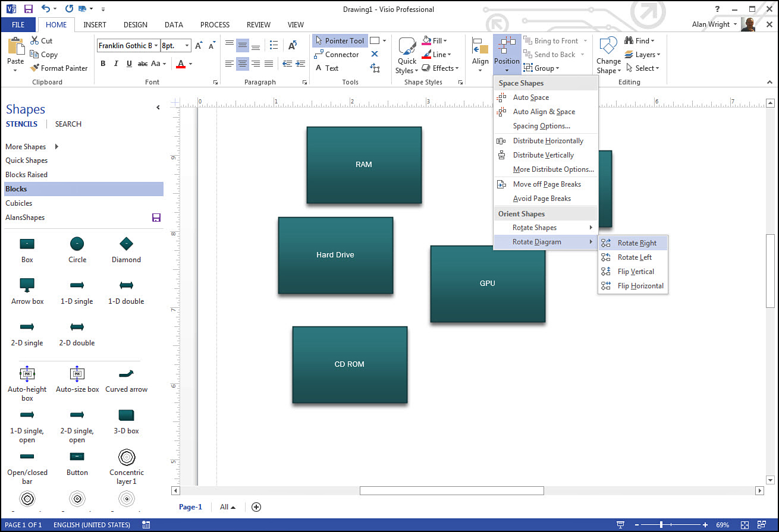
Task: Click the zoom in plus button
Action: pyautogui.click(x=705, y=525)
